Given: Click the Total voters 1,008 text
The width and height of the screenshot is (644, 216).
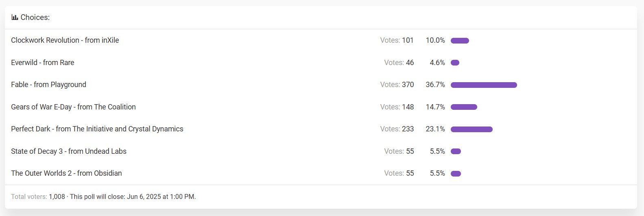Looking at the screenshot, I should point(38,197).
